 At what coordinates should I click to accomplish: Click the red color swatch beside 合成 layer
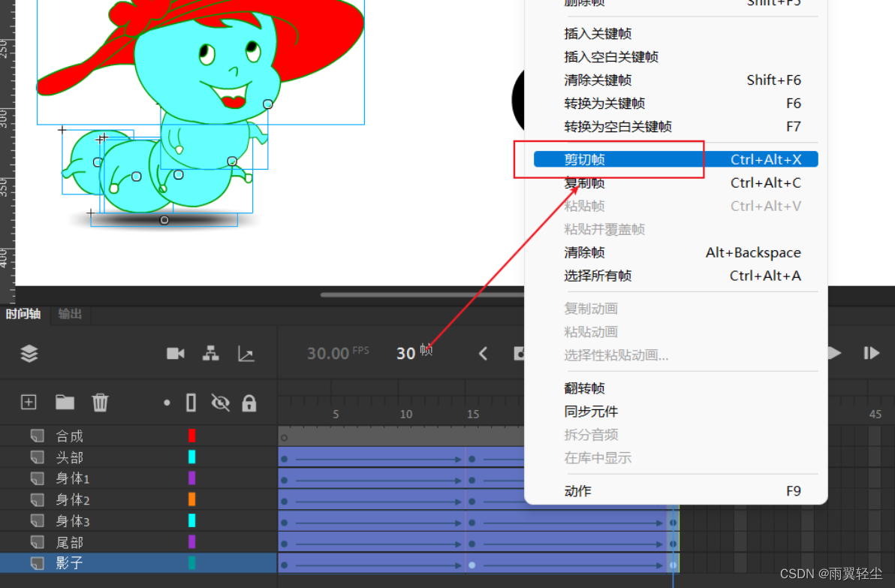pos(193,434)
